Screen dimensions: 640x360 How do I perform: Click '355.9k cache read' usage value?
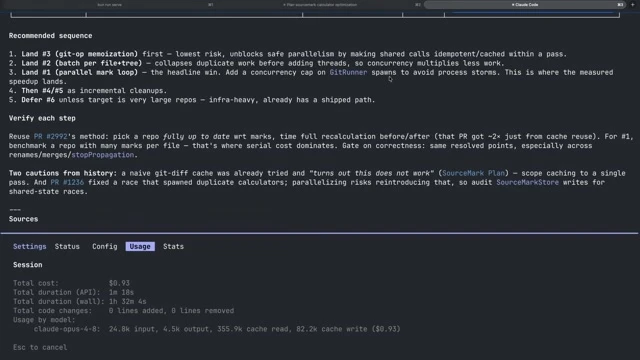pos(252,329)
